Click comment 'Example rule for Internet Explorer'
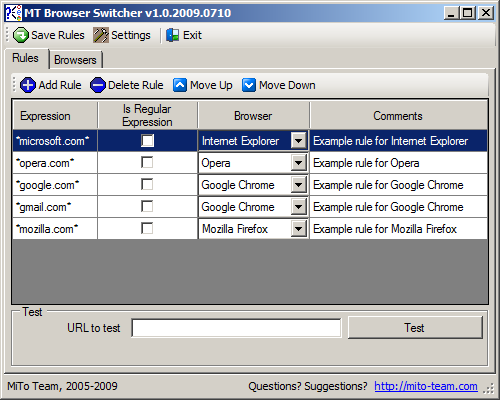 (391, 141)
